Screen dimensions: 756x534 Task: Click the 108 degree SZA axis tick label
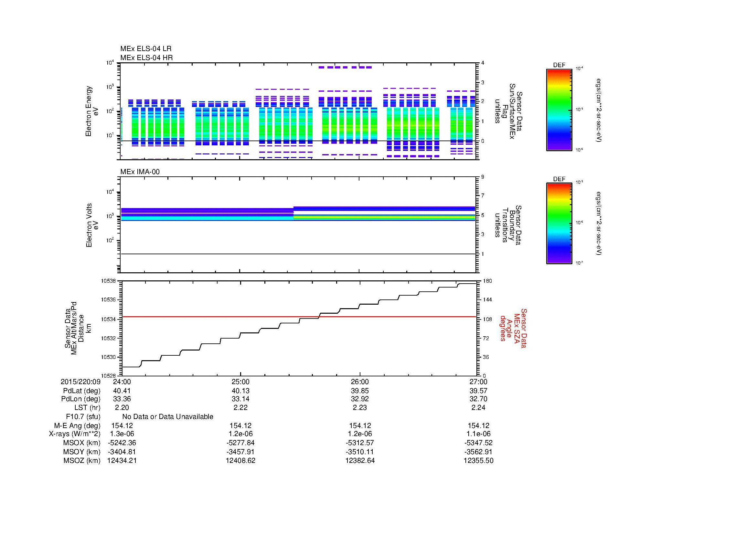coord(487,319)
